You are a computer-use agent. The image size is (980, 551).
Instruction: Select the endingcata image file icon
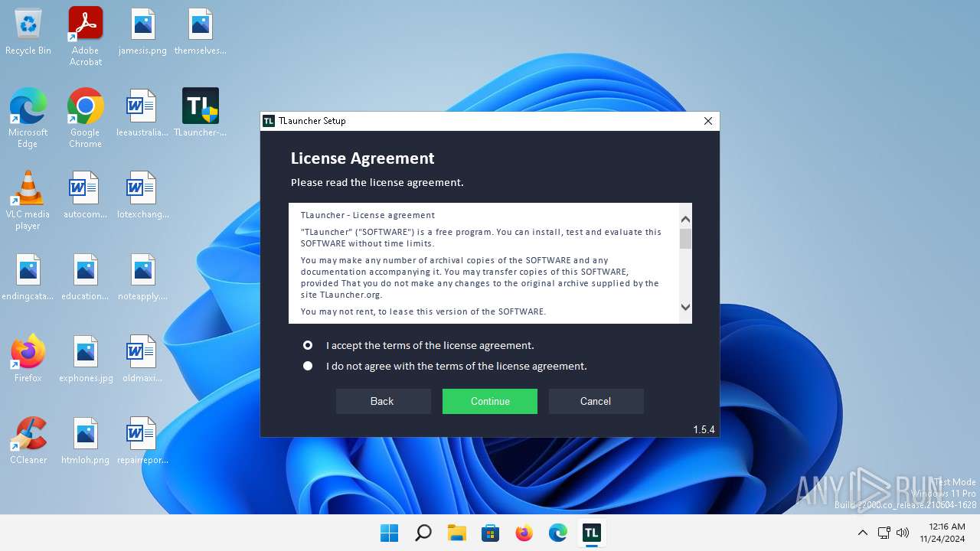(x=28, y=277)
